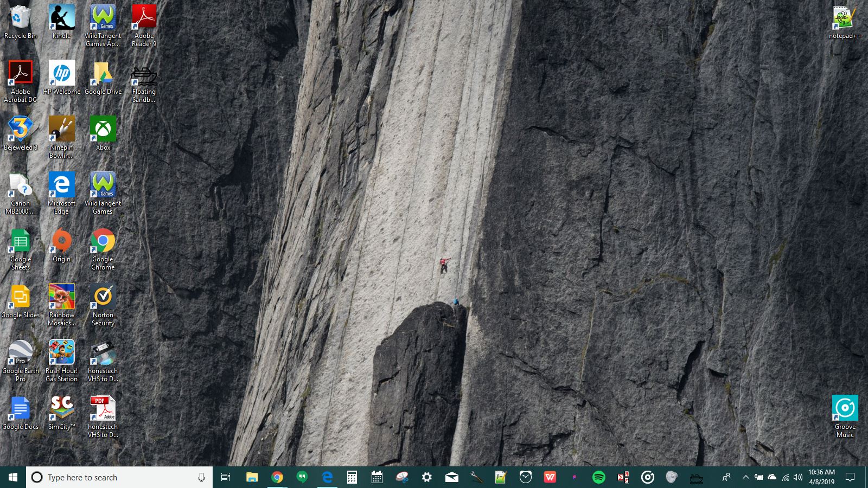
Task: Open Spotify from the taskbar
Action: 598,477
